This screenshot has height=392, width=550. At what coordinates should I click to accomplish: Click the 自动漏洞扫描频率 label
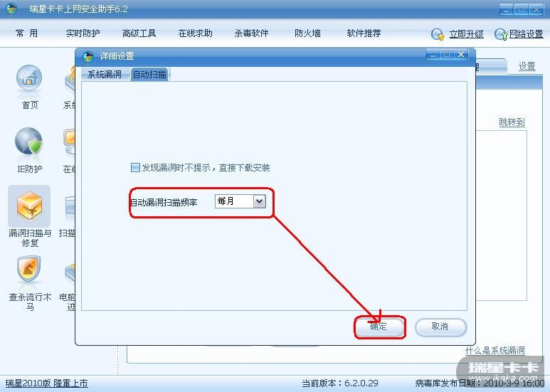tap(164, 203)
